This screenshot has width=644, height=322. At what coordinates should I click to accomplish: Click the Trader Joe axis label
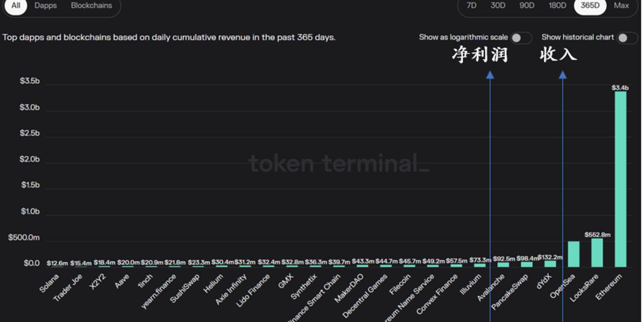pos(67,288)
